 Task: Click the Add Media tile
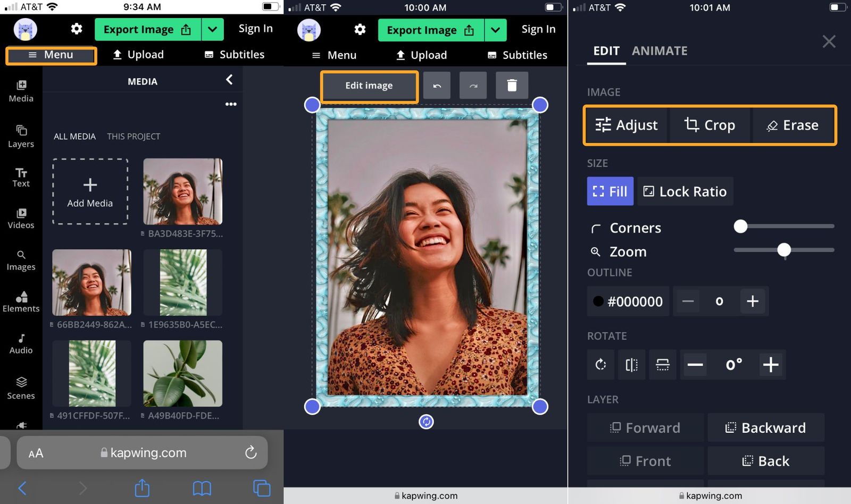coord(90,191)
